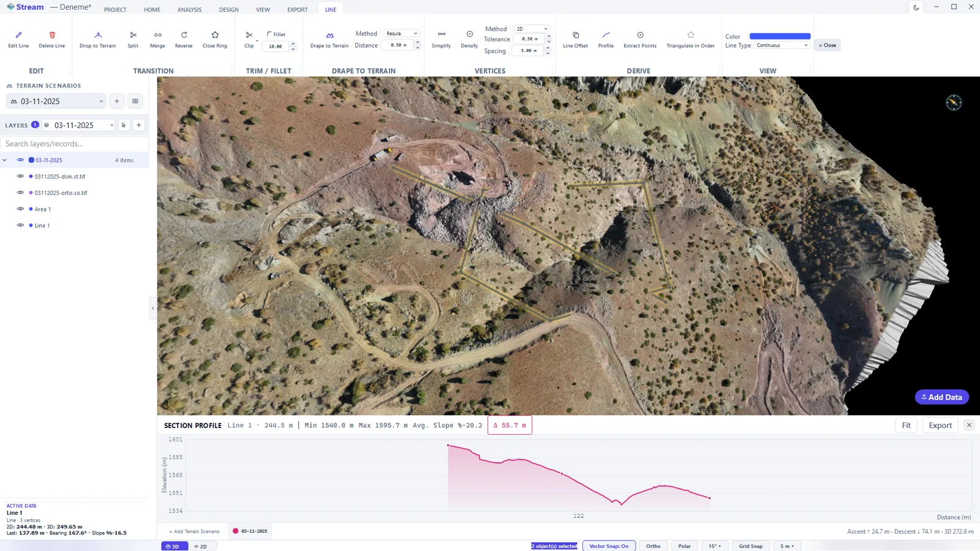Apply Simplify to line vertices
Screen dimensions: 980x551
(441, 39)
